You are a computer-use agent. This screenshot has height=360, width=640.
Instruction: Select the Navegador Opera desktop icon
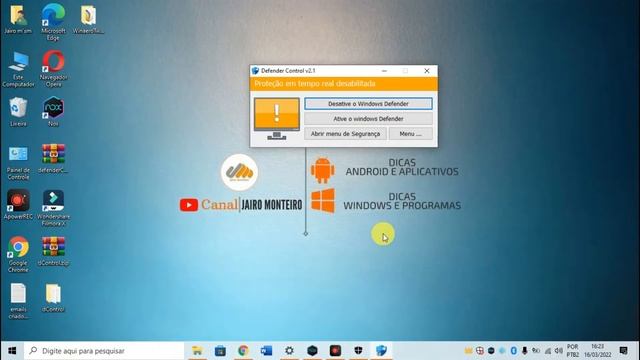point(53,69)
